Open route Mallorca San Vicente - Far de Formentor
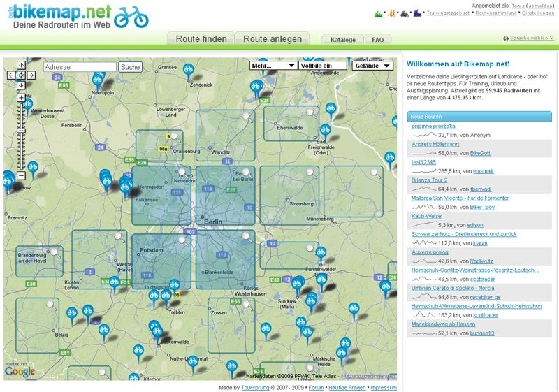This screenshot has height=392, width=559. click(x=460, y=198)
